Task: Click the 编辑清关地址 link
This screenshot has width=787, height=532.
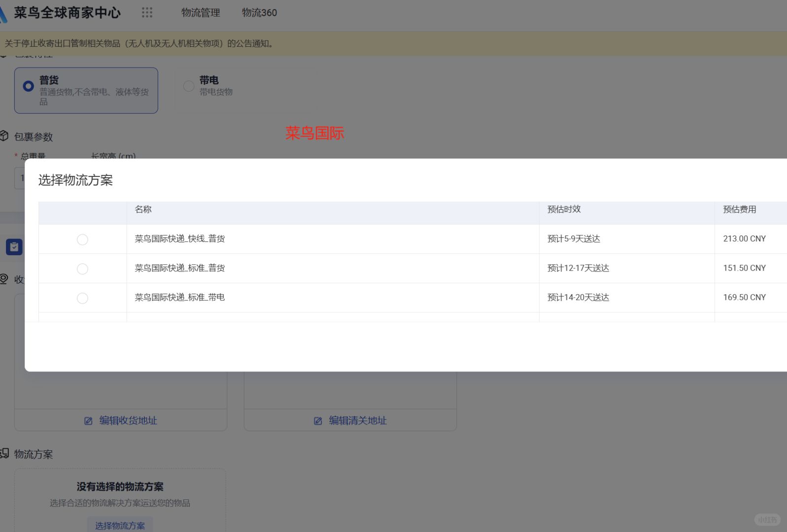Action: coord(358,421)
